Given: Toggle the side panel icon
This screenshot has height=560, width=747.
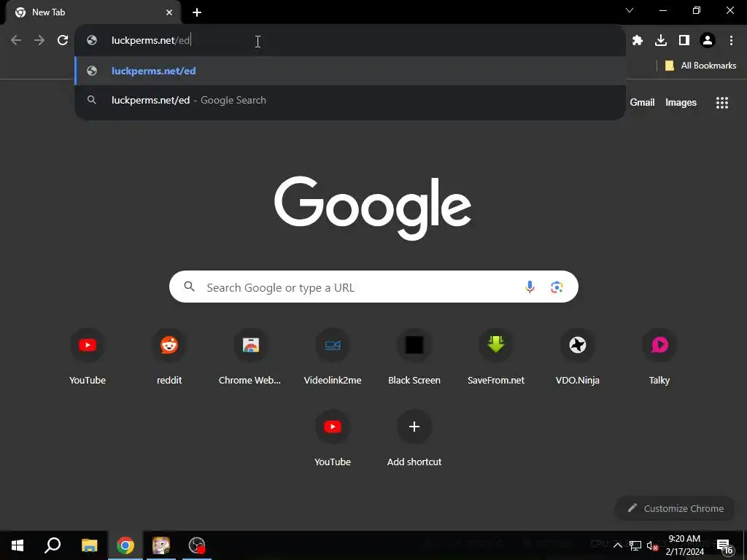Looking at the screenshot, I should point(684,41).
